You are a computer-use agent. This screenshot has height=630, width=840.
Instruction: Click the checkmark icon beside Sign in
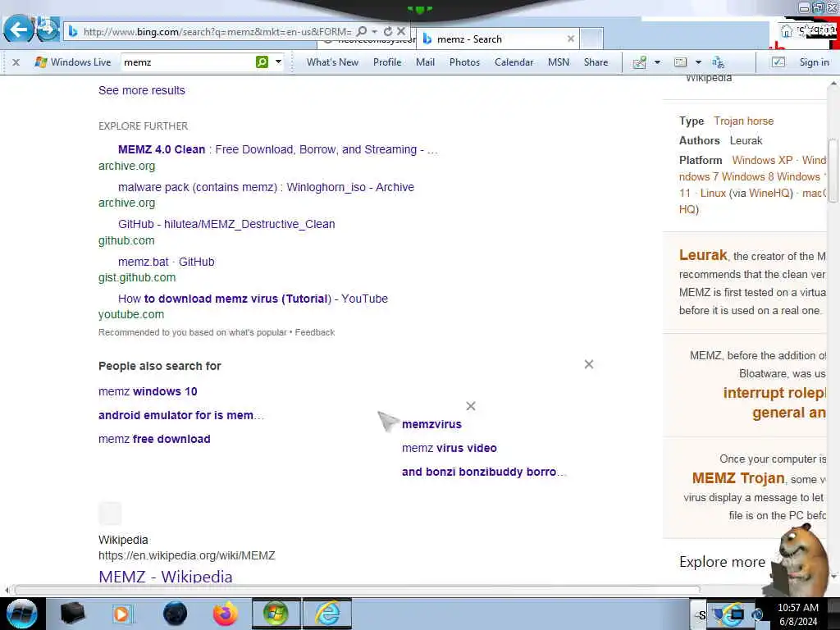tap(778, 62)
